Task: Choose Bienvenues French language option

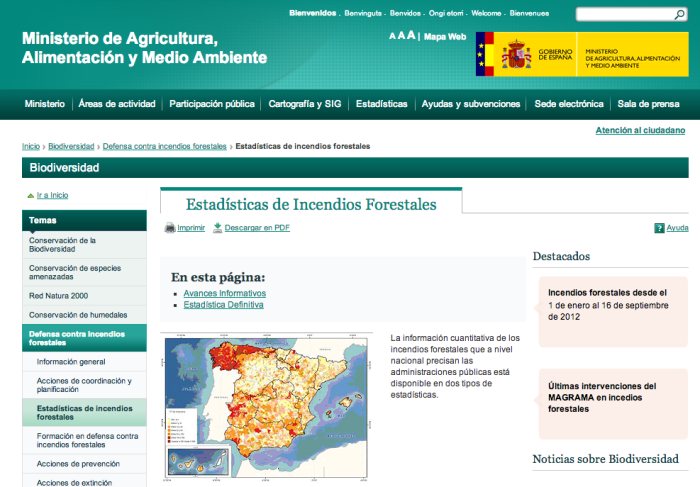Action: click(x=529, y=13)
